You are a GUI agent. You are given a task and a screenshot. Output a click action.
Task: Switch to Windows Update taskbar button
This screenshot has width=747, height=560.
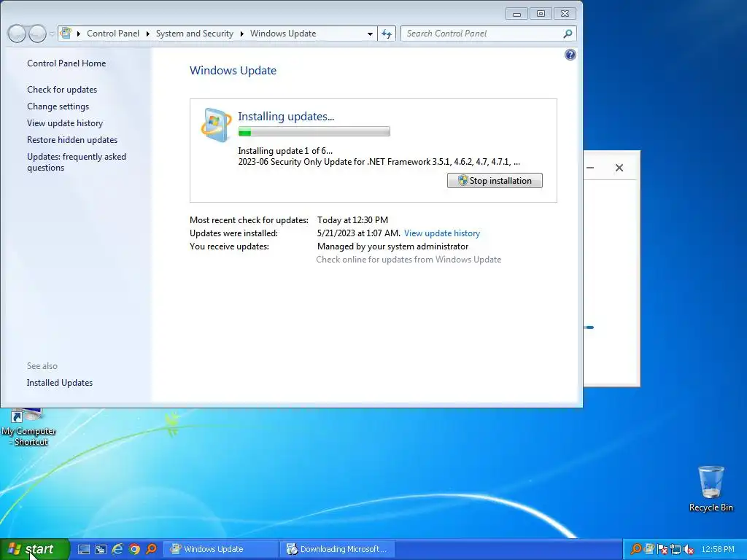click(220, 549)
